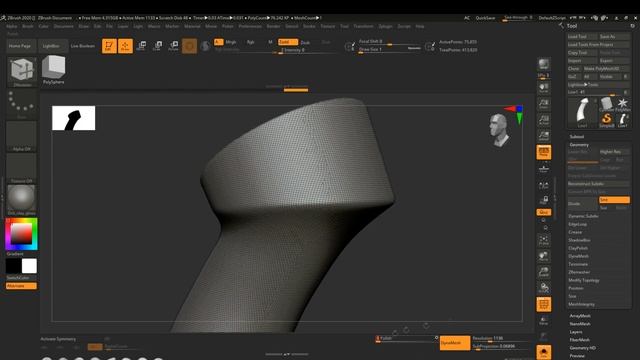This screenshot has height=360, width=640.
Task: Toggle Live Boolean
Action: (83, 46)
